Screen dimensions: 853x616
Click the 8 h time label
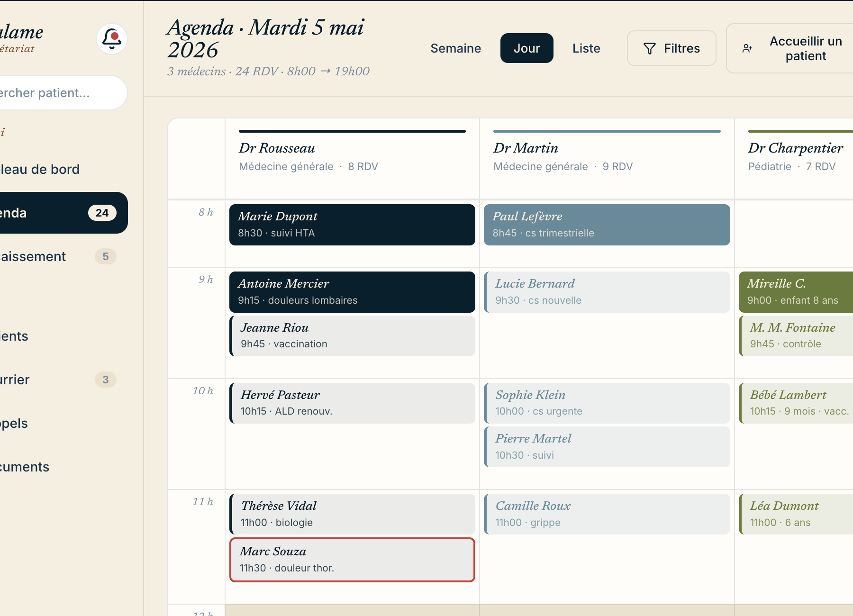(x=206, y=212)
